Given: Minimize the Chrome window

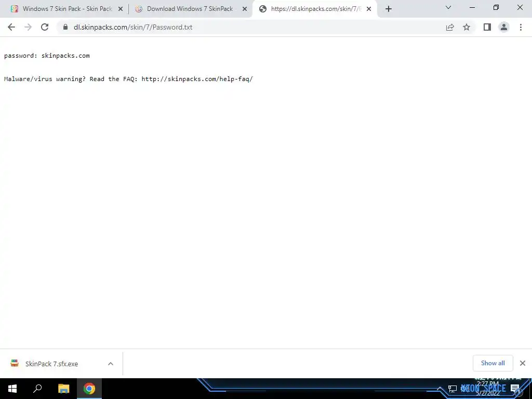Looking at the screenshot, I should (472, 7).
